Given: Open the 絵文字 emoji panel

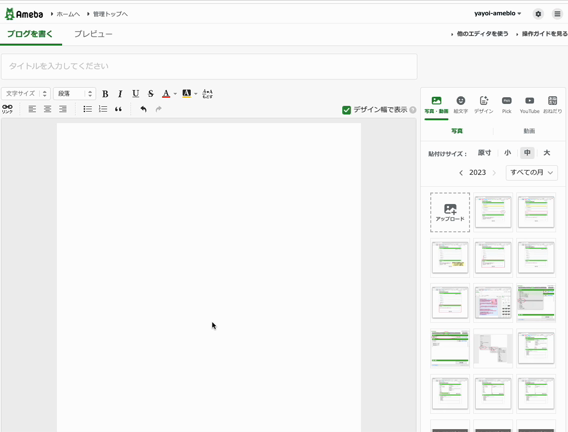Looking at the screenshot, I should pyautogui.click(x=461, y=105).
